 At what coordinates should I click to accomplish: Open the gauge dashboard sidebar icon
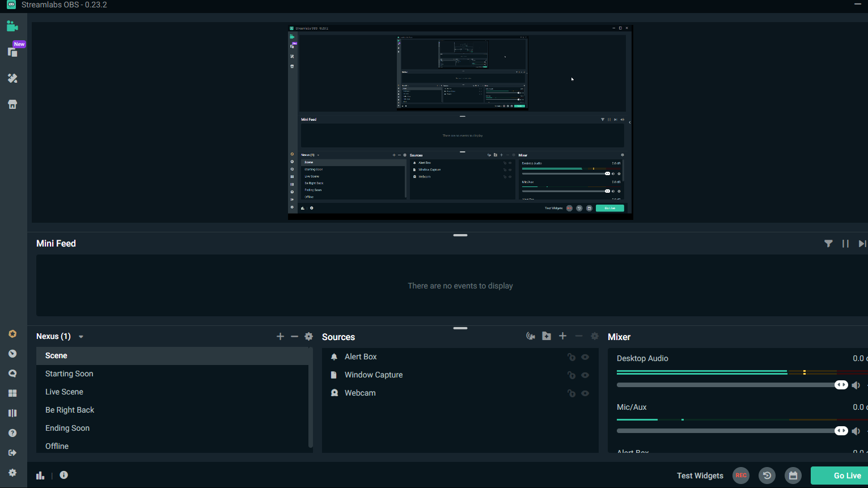(12, 354)
